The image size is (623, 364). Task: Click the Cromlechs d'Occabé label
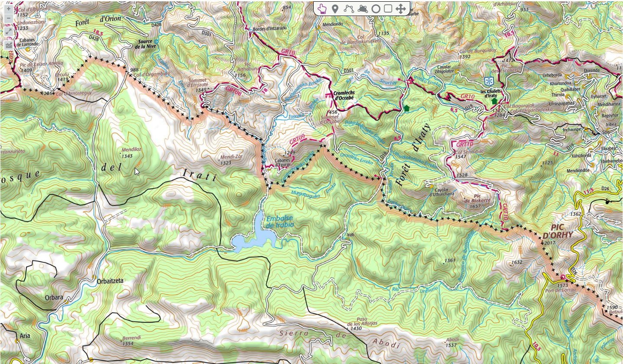[x=344, y=95]
